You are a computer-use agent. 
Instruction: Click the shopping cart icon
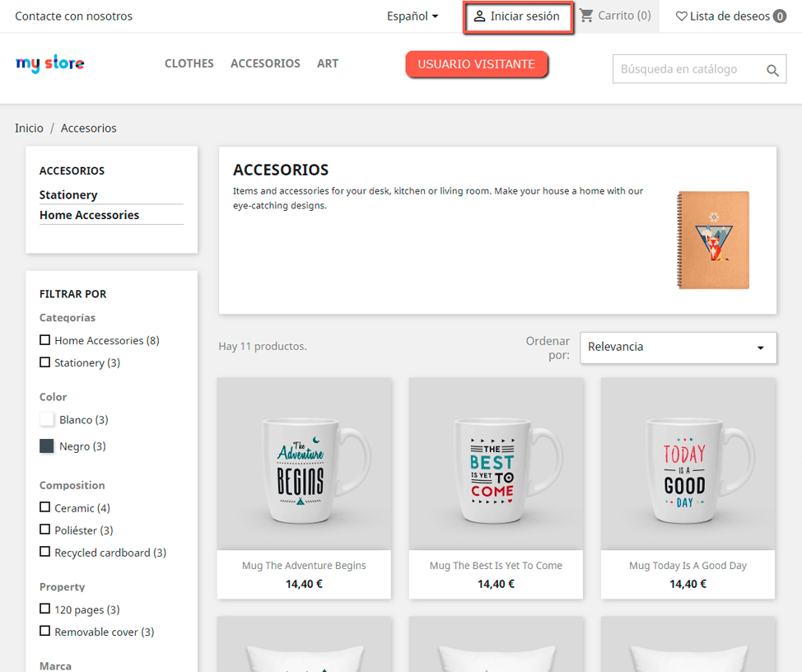pos(586,15)
